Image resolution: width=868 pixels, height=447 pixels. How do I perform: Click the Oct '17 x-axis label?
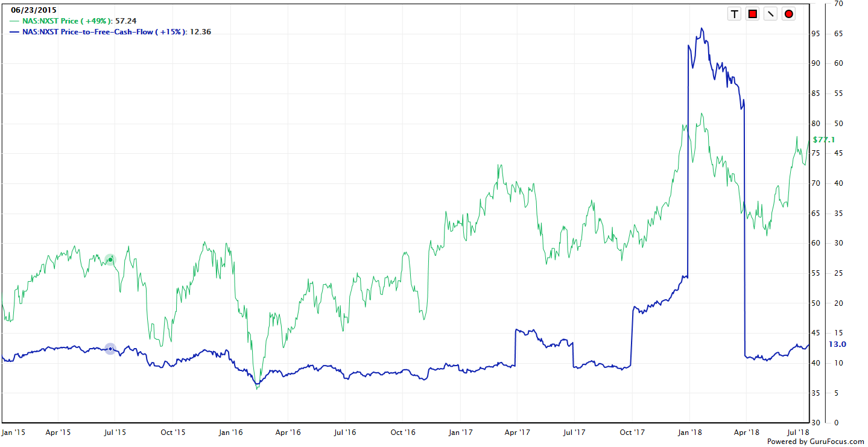coord(632,432)
